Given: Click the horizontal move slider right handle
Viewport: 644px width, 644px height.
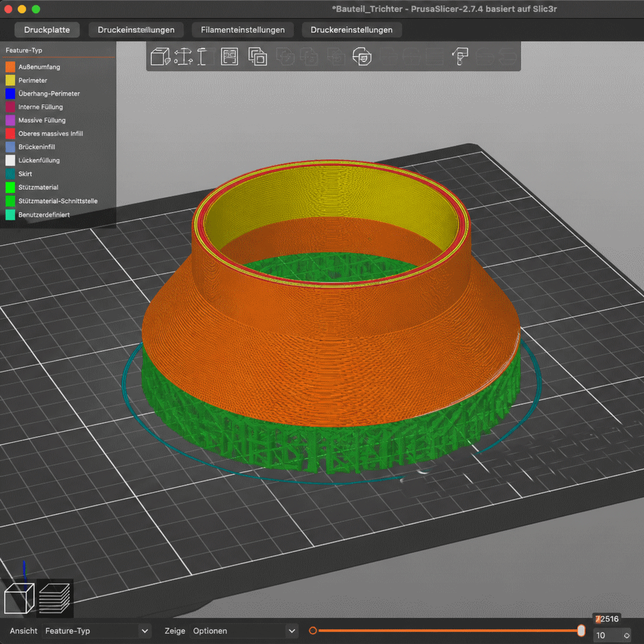Looking at the screenshot, I should pyautogui.click(x=581, y=631).
